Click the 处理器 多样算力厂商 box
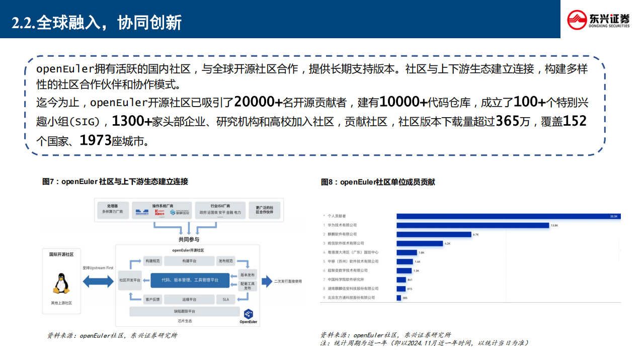 [112, 210]
